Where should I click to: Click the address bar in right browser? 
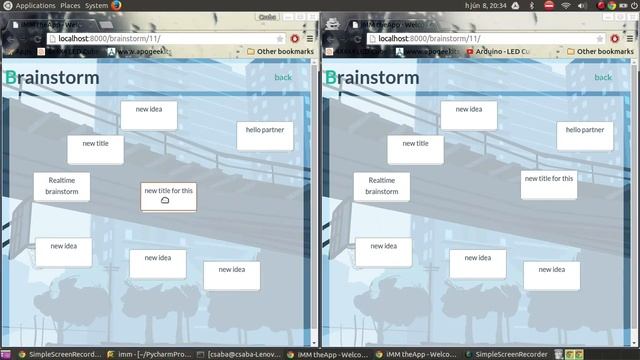[485, 39]
